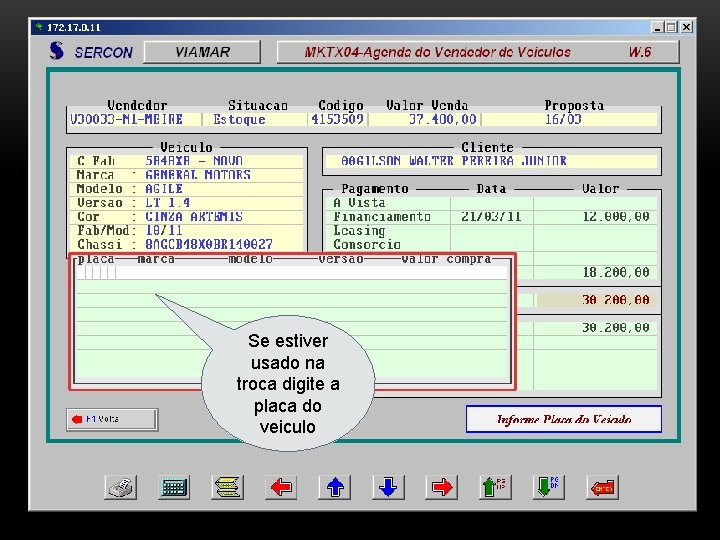Click the red right arrow icon
This screenshot has width=720, height=540.
pyautogui.click(x=442, y=487)
